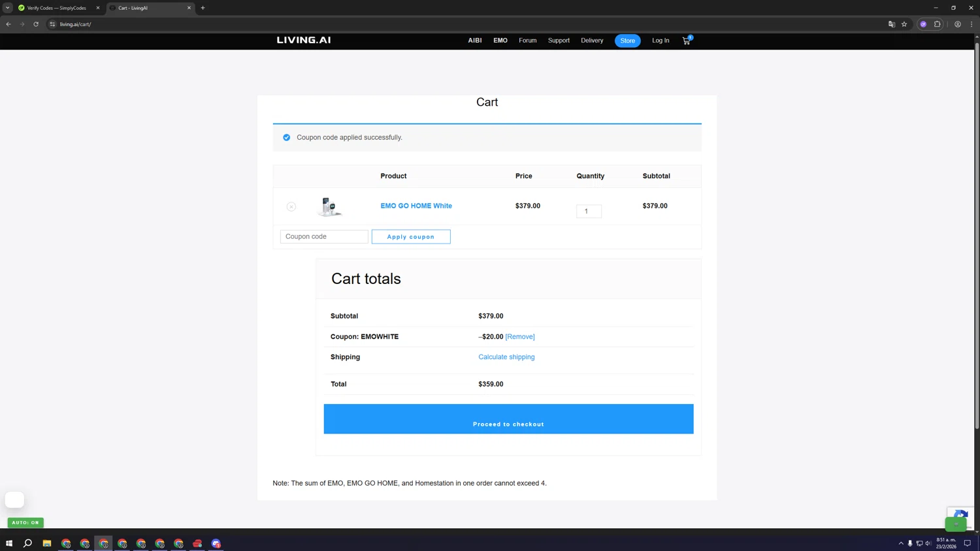Click Proceed to checkout
This screenshot has width=980, height=551.
[x=508, y=419]
